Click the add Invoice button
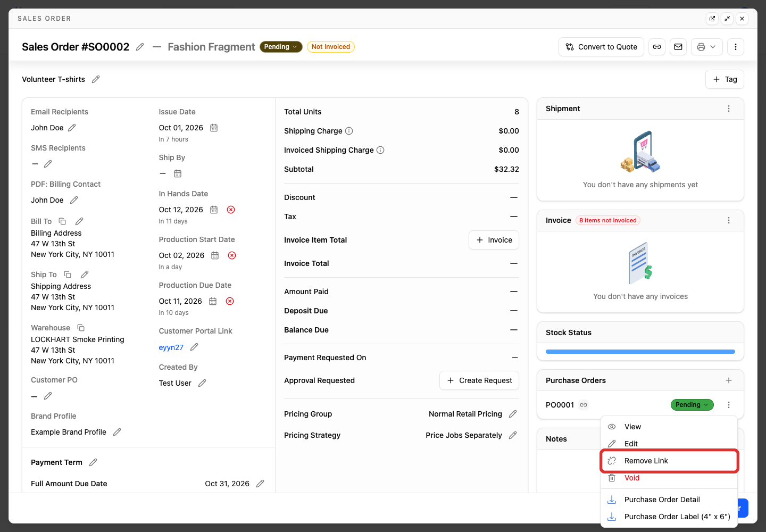 [494, 240]
